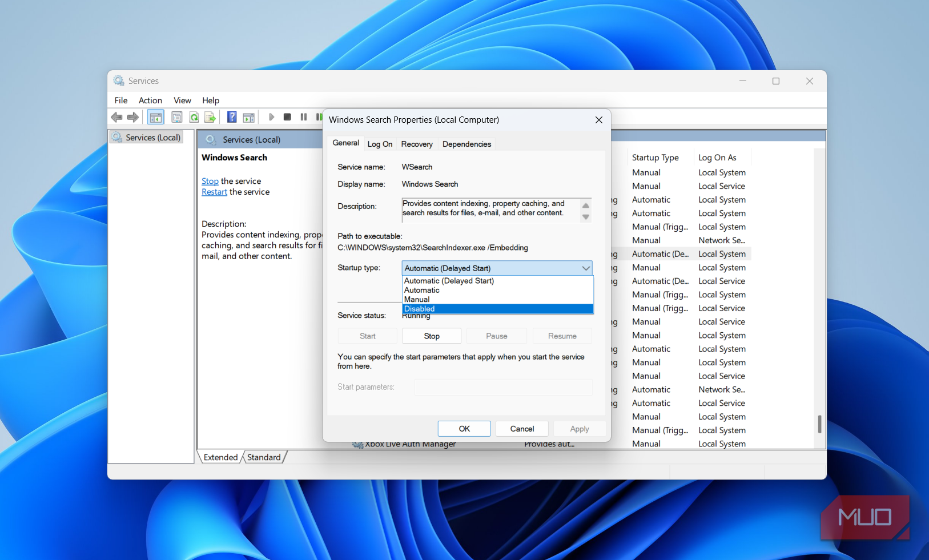Click the Start parameters input field
This screenshot has height=560, width=929.
(503, 387)
